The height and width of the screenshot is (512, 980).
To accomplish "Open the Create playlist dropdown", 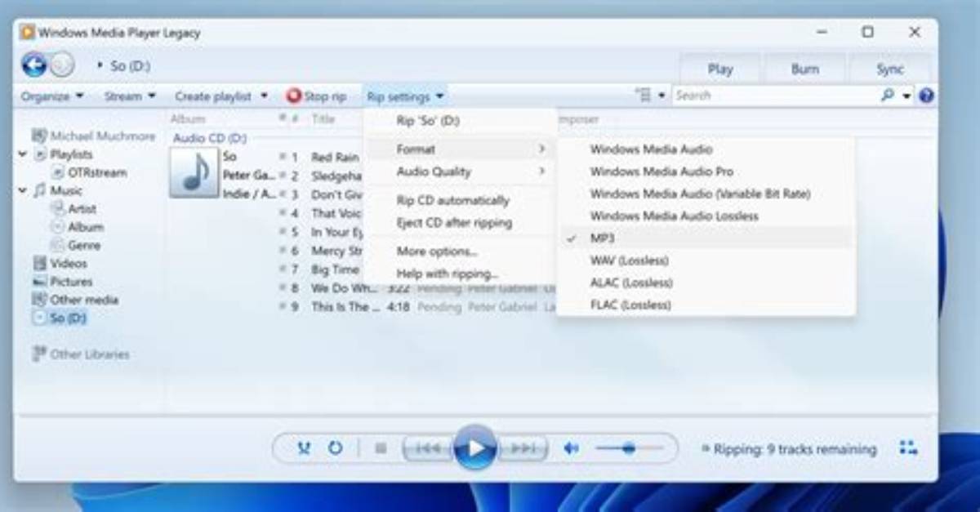I will pyautogui.click(x=221, y=96).
